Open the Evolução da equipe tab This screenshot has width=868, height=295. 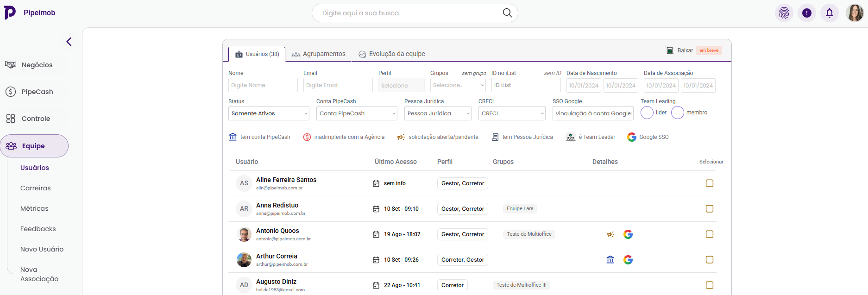point(392,54)
